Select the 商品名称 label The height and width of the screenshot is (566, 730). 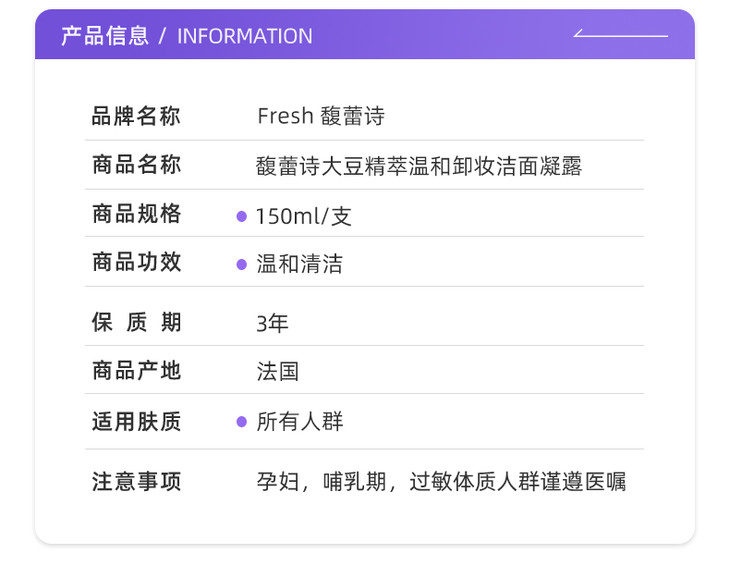pos(136,165)
